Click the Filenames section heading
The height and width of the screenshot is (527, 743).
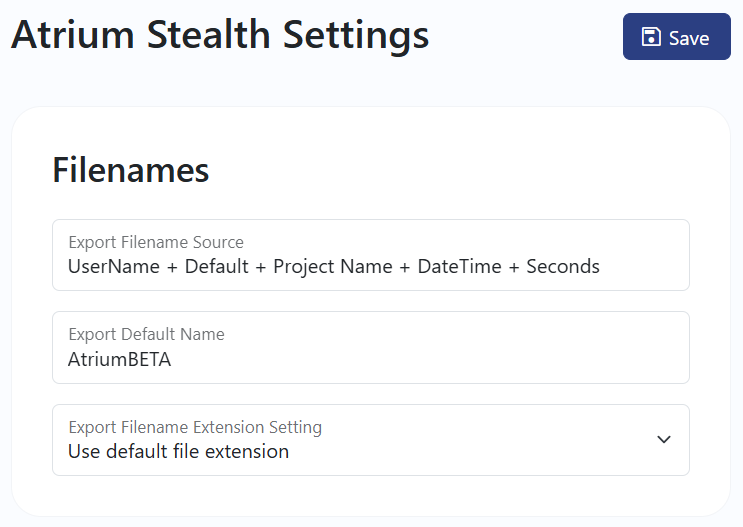click(130, 170)
